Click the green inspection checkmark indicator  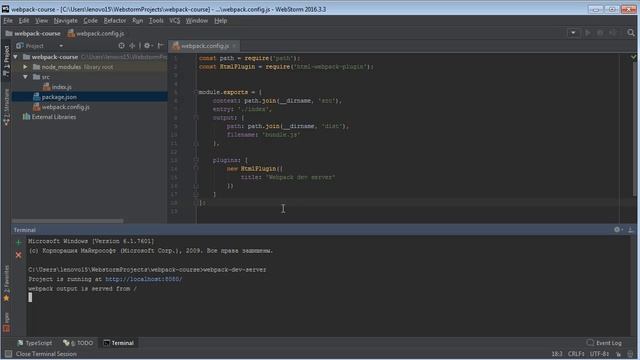pyautogui.click(x=633, y=57)
